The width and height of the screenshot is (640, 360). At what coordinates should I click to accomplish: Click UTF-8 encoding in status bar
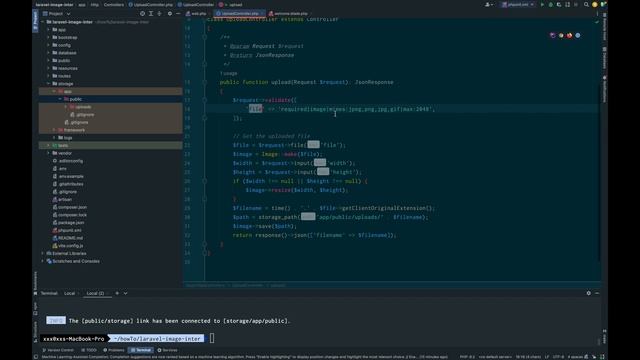[x=558, y=357]
